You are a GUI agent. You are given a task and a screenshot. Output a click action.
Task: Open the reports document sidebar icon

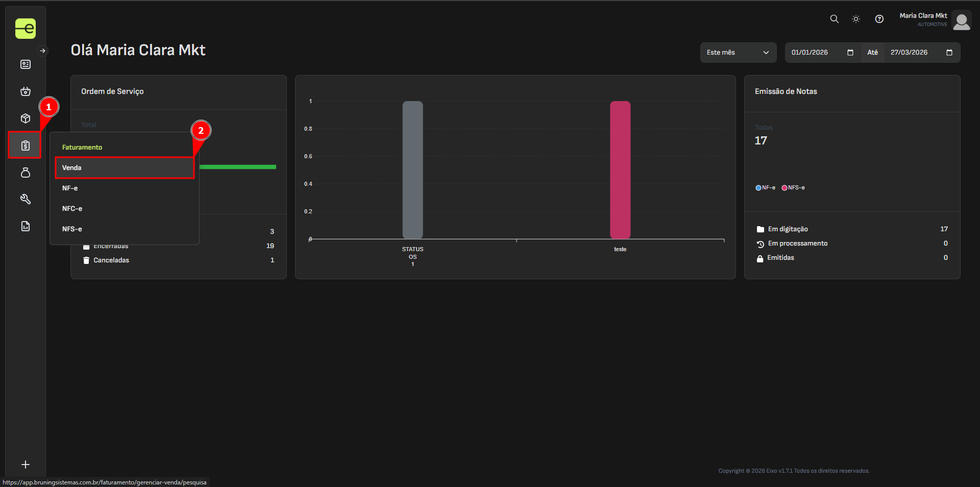coord(26,226)
